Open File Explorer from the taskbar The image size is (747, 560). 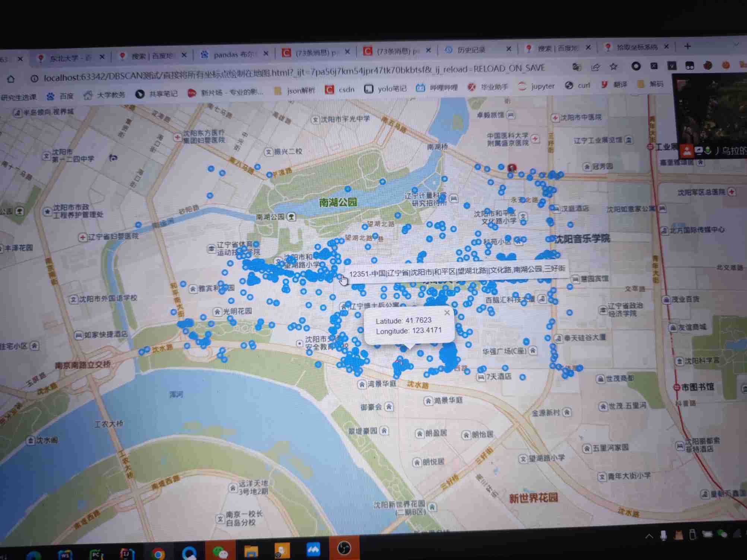point(251,551)
